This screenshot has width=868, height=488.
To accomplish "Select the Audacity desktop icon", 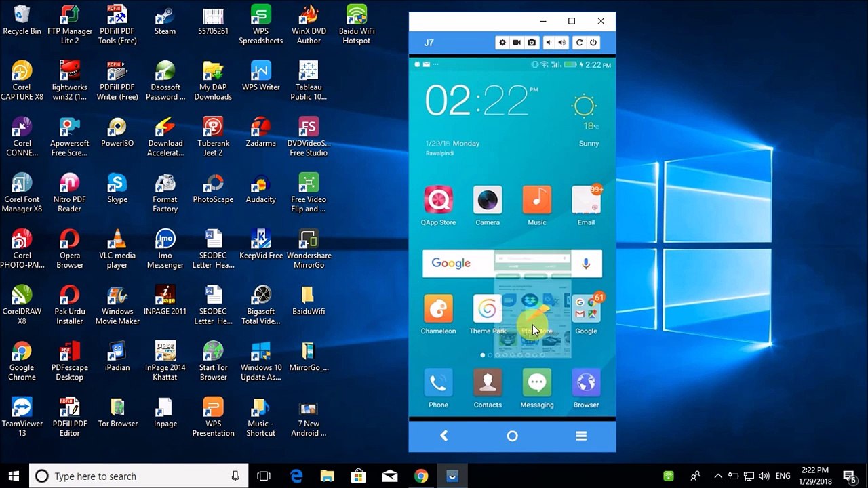I will pos(261,188).
